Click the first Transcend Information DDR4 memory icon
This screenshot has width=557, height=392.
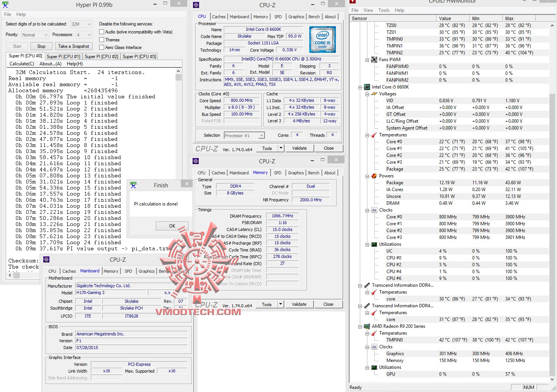tap(367, 285)
